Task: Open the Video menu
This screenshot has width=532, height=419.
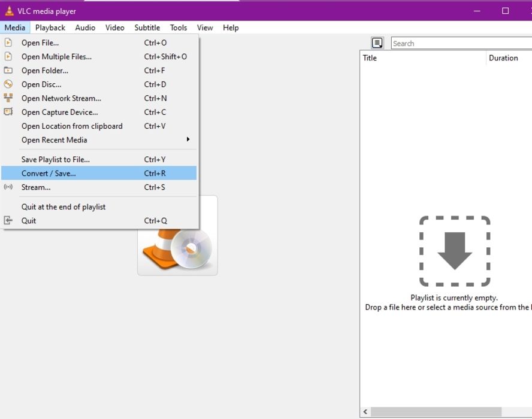Action: (114, 28)
